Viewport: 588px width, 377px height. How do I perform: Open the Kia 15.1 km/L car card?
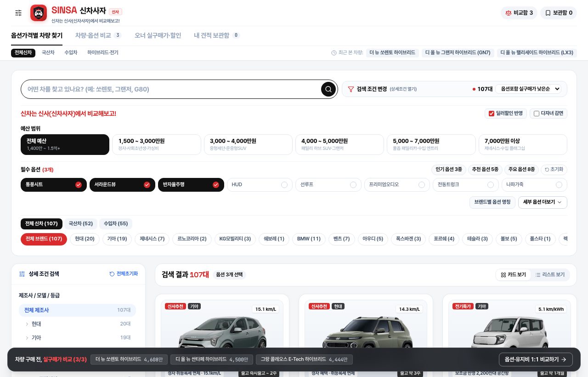click(222, 336)
